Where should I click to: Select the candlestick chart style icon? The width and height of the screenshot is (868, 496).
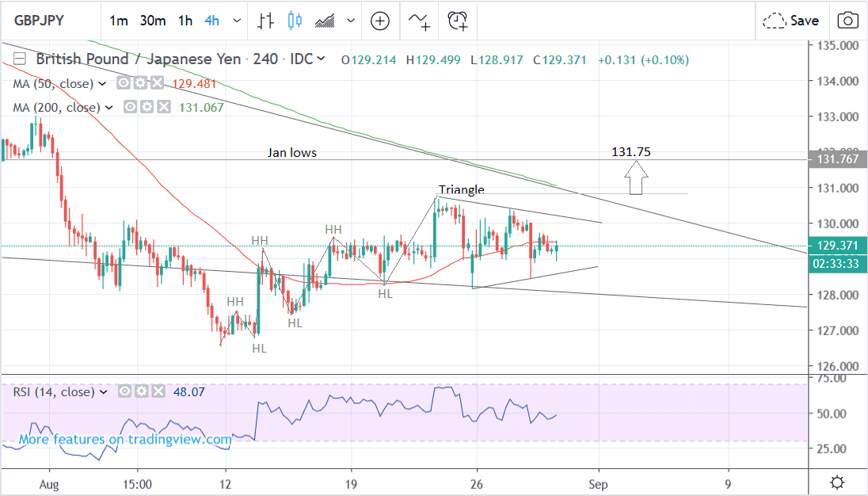tap(295, 21)
